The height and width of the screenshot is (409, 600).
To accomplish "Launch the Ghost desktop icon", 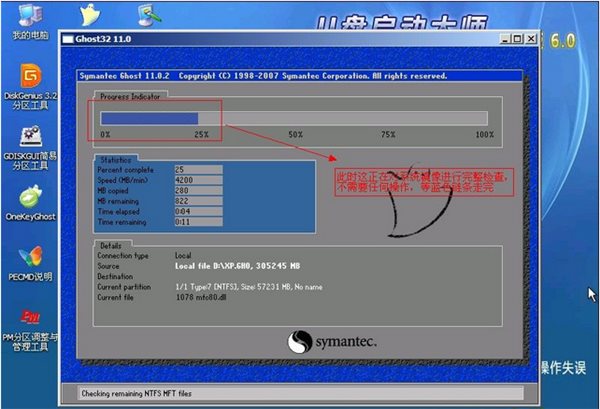I will coord(90,15).
